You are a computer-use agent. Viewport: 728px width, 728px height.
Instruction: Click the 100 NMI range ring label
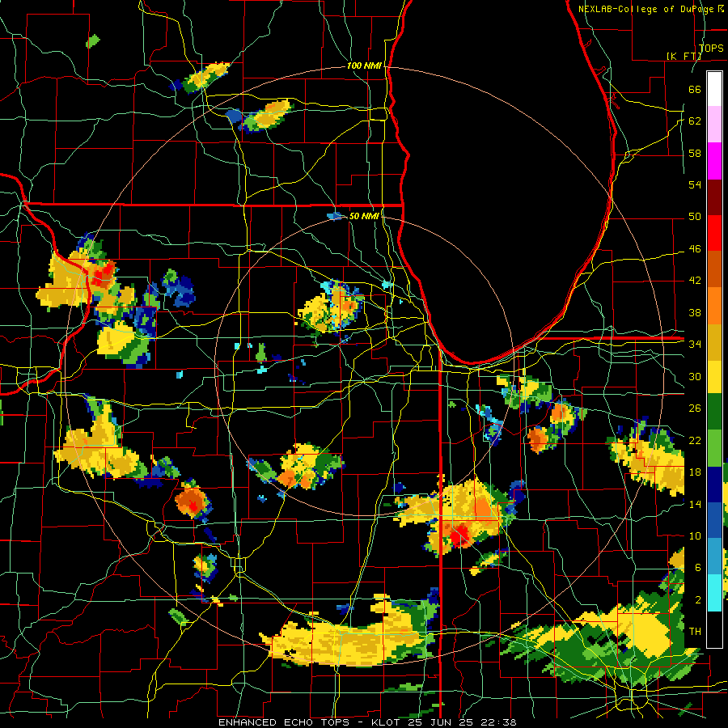tap(364, 66)
